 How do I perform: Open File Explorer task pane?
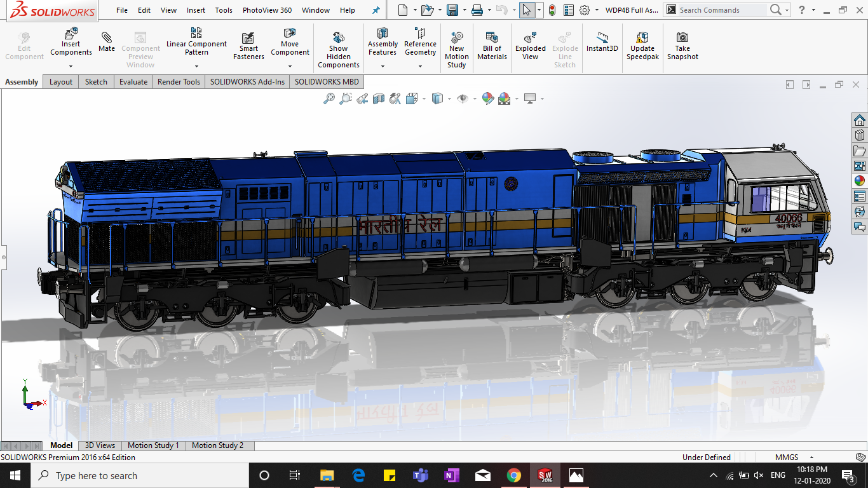860,151
